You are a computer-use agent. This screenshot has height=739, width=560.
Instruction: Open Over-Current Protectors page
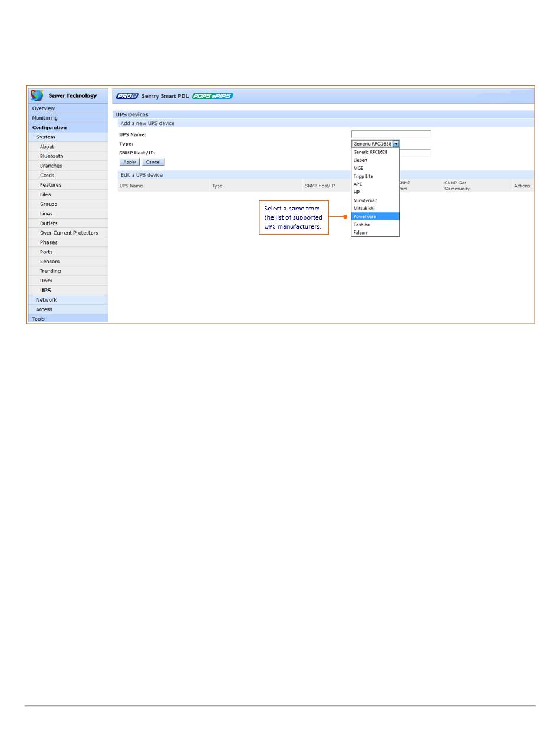[x=68, y=233]
